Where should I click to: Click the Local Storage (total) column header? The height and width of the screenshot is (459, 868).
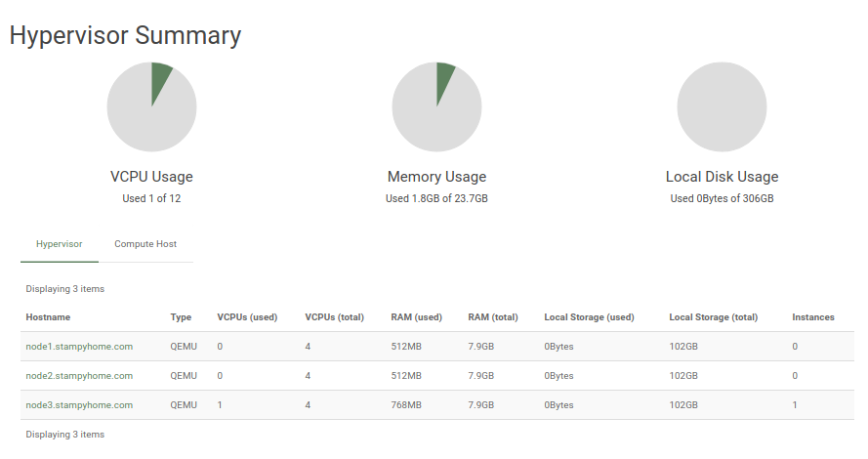pos(714,317)
